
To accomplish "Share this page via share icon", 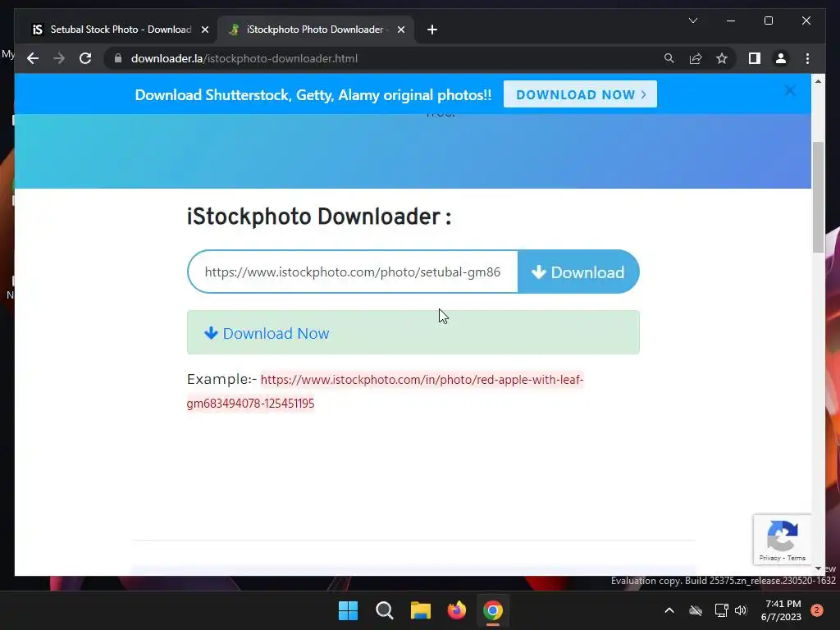I will pyautogui.click(x=696, y=58).
